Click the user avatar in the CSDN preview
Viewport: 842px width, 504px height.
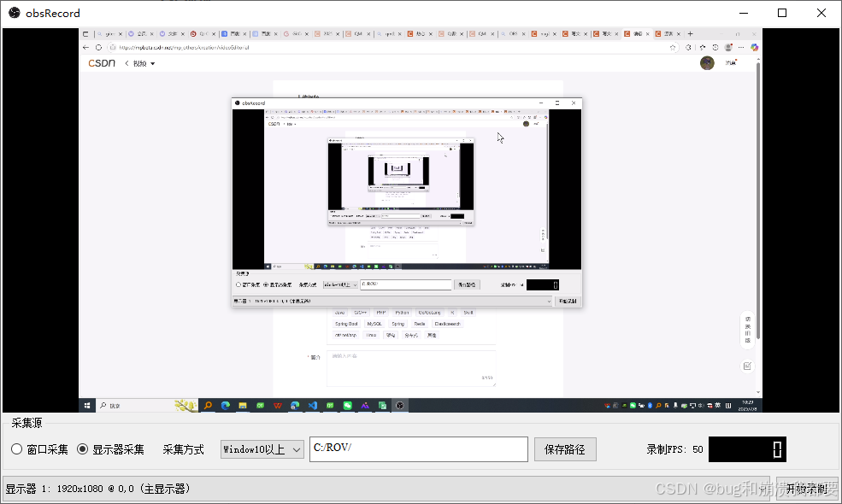[707, 63]
